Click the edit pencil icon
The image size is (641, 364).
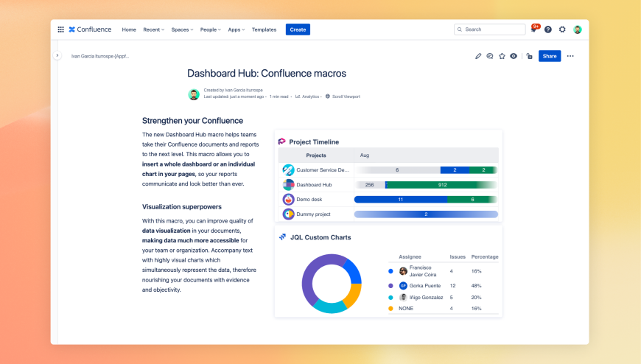(478, 56)
